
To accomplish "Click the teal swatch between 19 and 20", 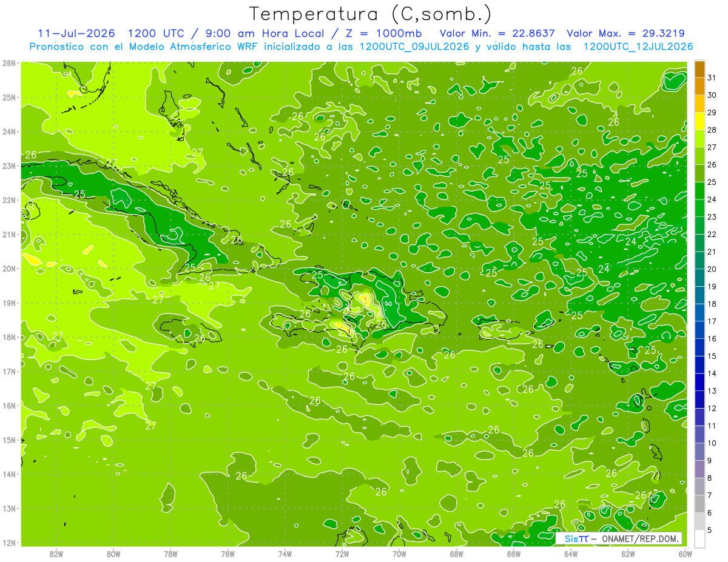I will click(x=699, y=278).
